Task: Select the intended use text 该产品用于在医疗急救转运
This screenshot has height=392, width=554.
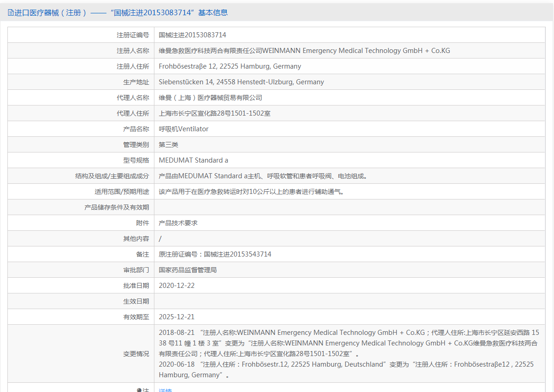Action: pos(251,192)
